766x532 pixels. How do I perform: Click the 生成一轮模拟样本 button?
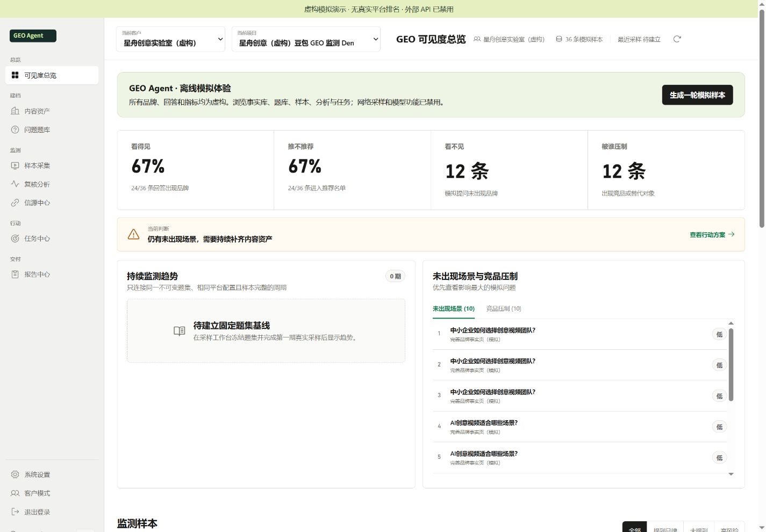[697, 95]
